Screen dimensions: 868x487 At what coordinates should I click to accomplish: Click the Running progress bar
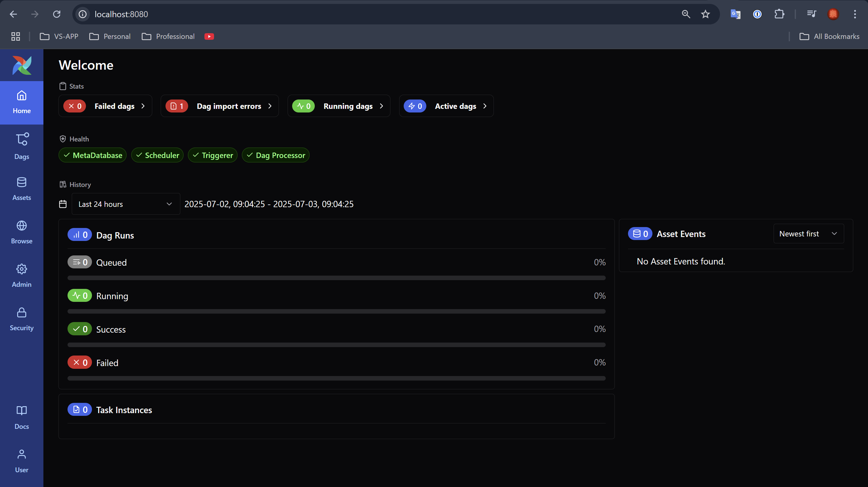pos(337,311)
